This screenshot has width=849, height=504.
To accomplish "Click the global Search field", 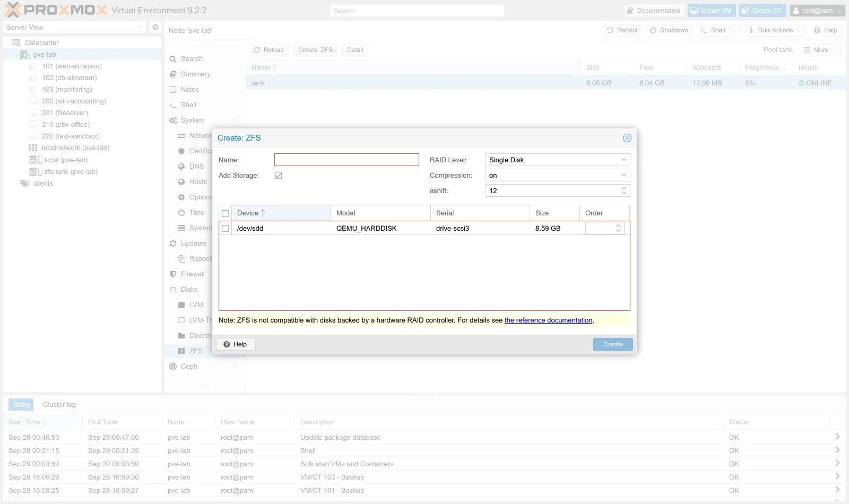I will tap(417, 11).
